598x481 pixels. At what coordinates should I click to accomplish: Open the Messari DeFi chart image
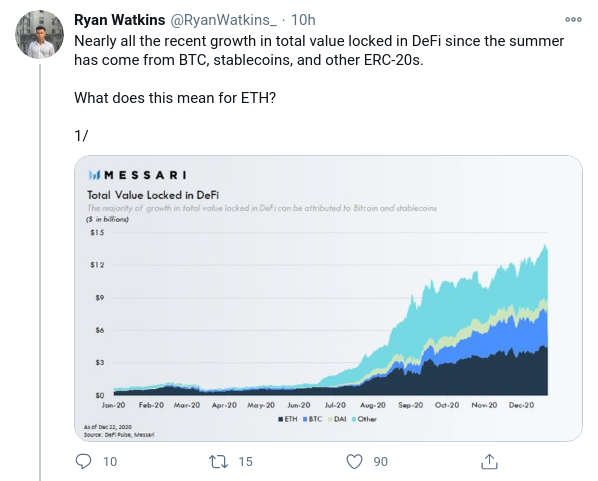[x=328, y=298]
